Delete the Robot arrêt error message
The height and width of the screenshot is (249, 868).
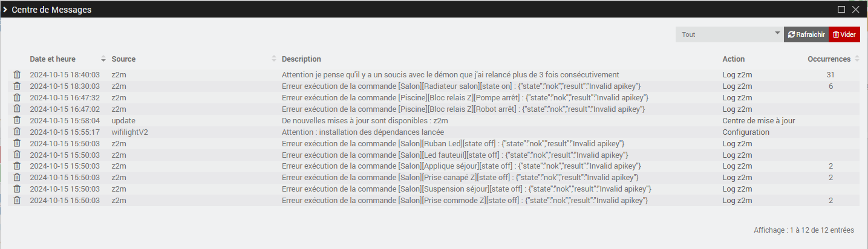pyautogui.click(x=17, y=109)
